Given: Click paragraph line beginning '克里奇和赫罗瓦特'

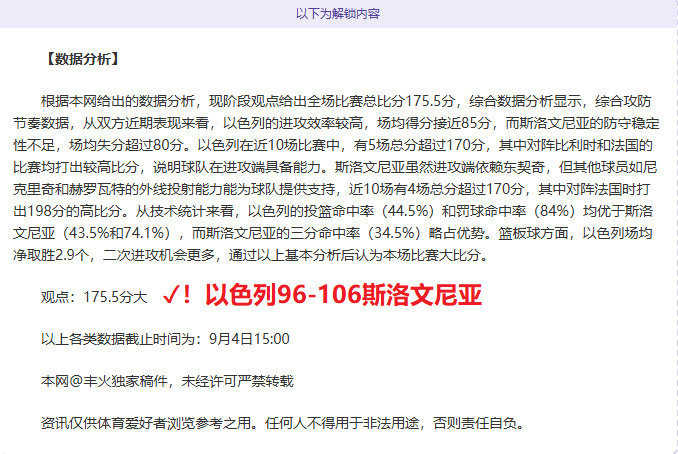Looking at the screenshot, I should click(x=332, y=189).
